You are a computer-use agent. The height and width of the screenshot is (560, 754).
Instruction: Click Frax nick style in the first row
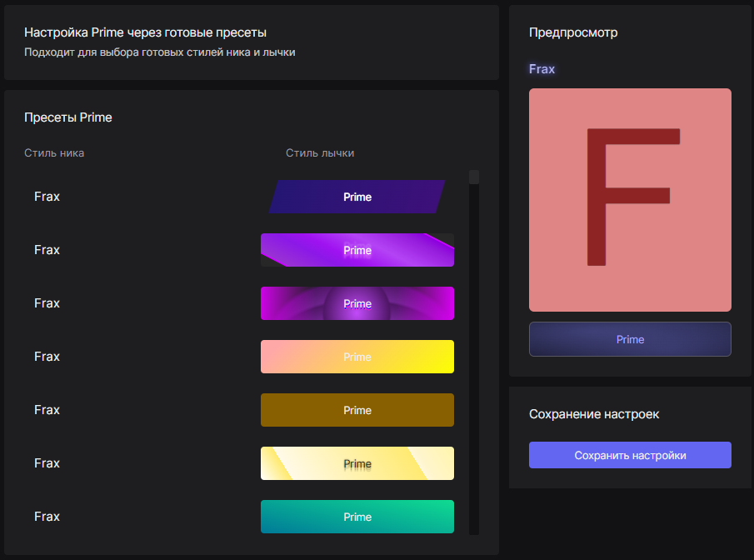point(47,197)
